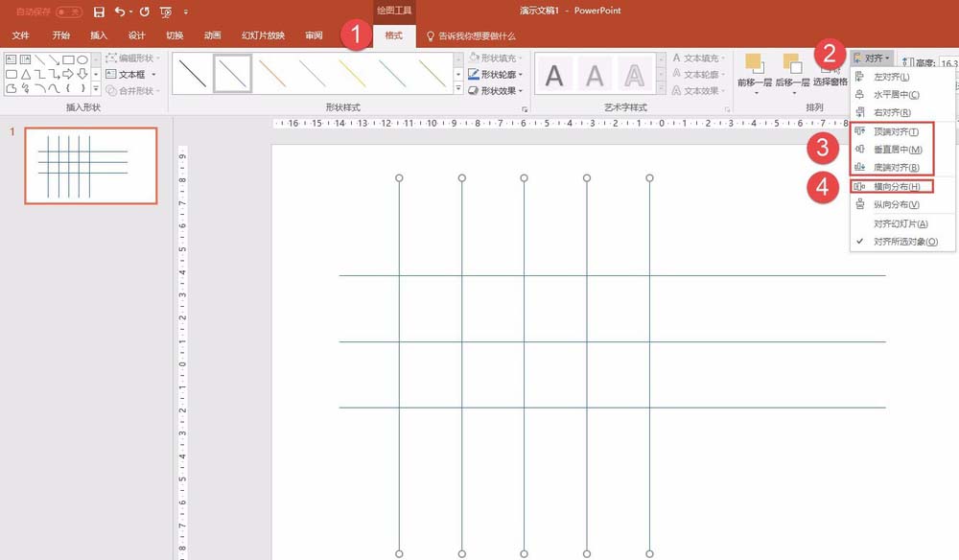Open the 形状轮廓 shape outline dropdown

(521, 75)
